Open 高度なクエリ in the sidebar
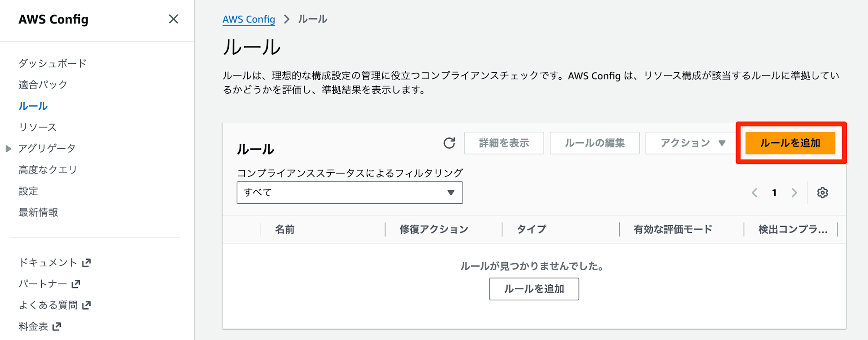 coord(48,170)
